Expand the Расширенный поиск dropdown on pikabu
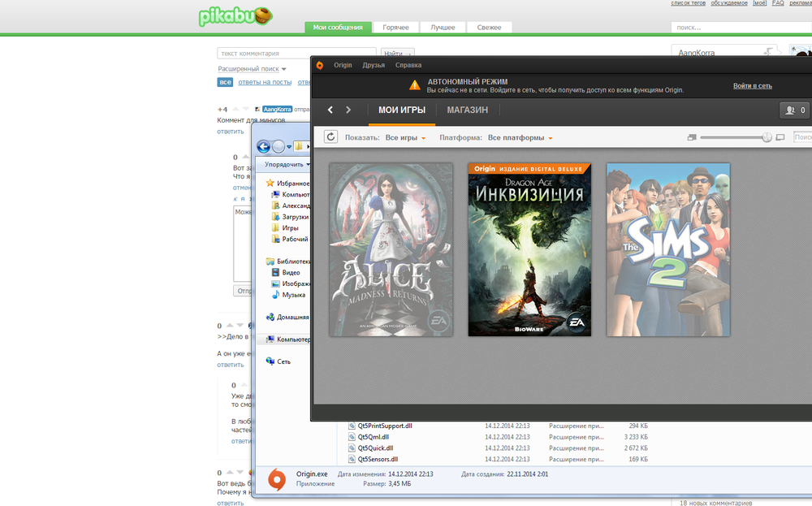Image resolution: width=812 pixels, height=506 pixels. tap(252, 69)
